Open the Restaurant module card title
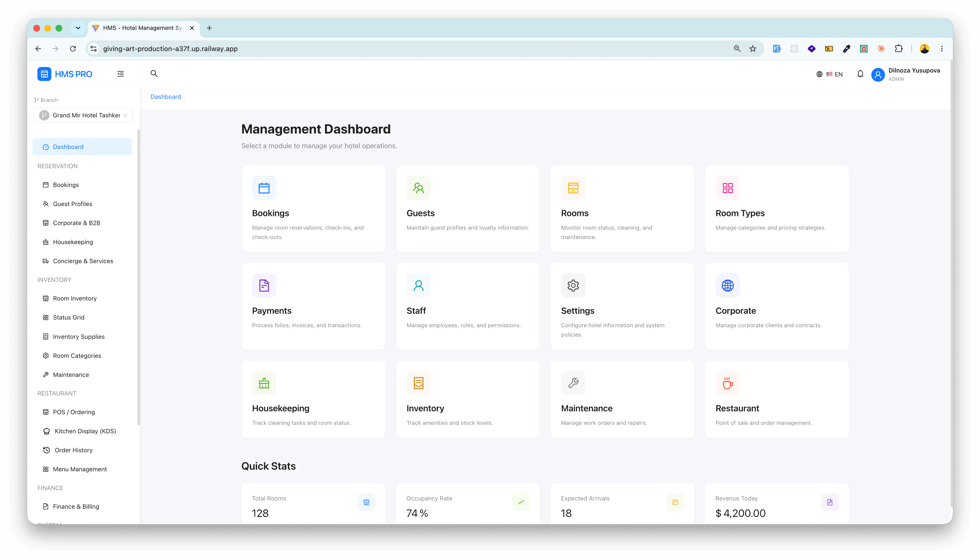Image resolution: width=980 pixels, height=560 pixels. tap(737, 409)
